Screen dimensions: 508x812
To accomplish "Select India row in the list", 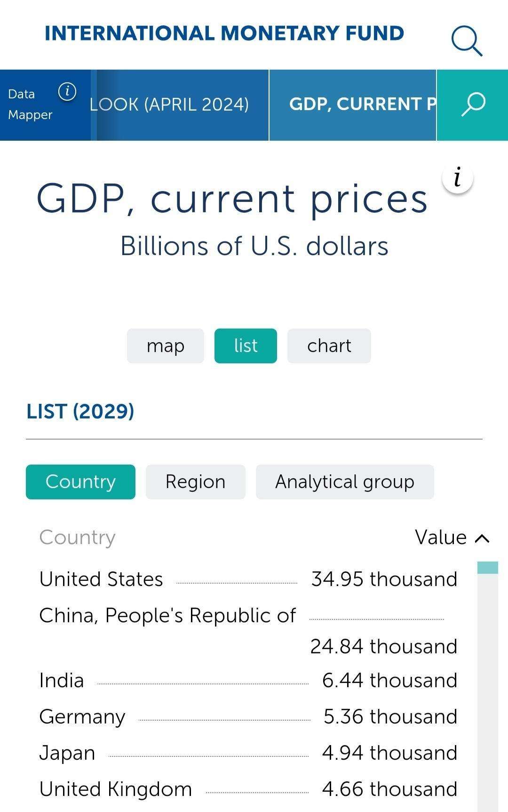I will [62, 681].
